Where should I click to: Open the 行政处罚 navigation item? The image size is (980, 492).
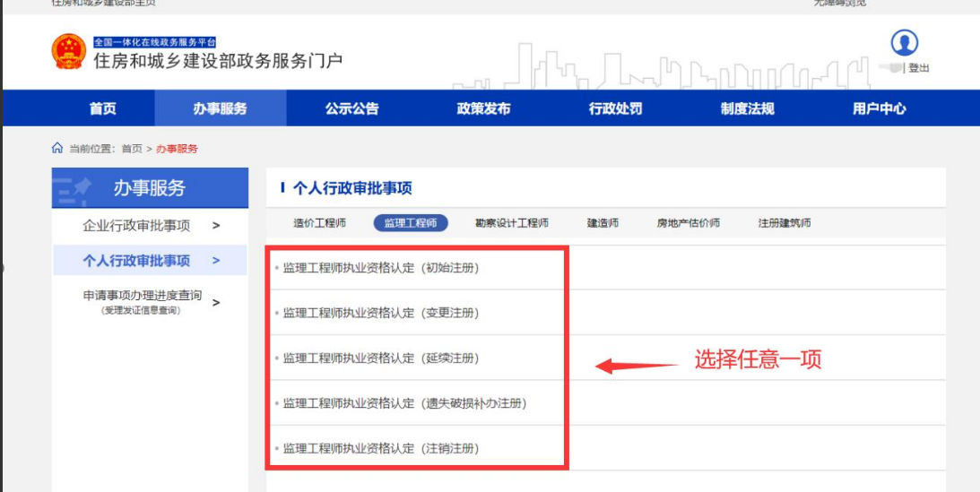point(615,108)
